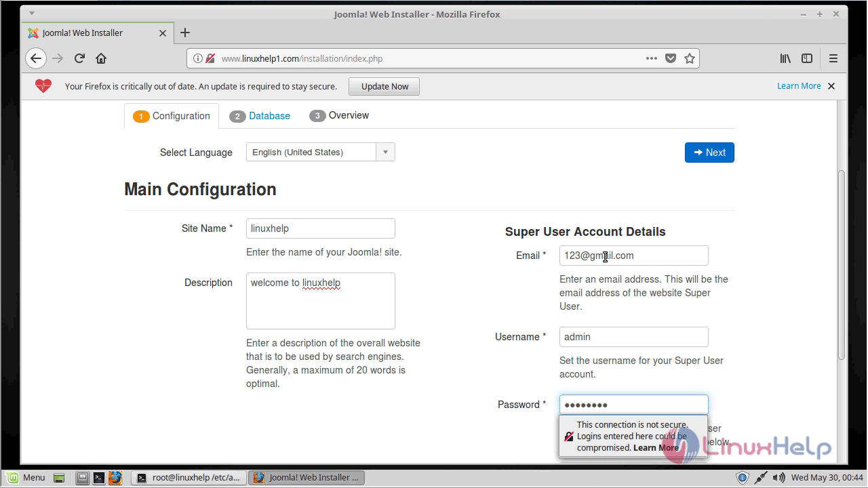Open page actions three-dot menu
Image resolution: width=868 pixels, height=488 pixels.
652,58
